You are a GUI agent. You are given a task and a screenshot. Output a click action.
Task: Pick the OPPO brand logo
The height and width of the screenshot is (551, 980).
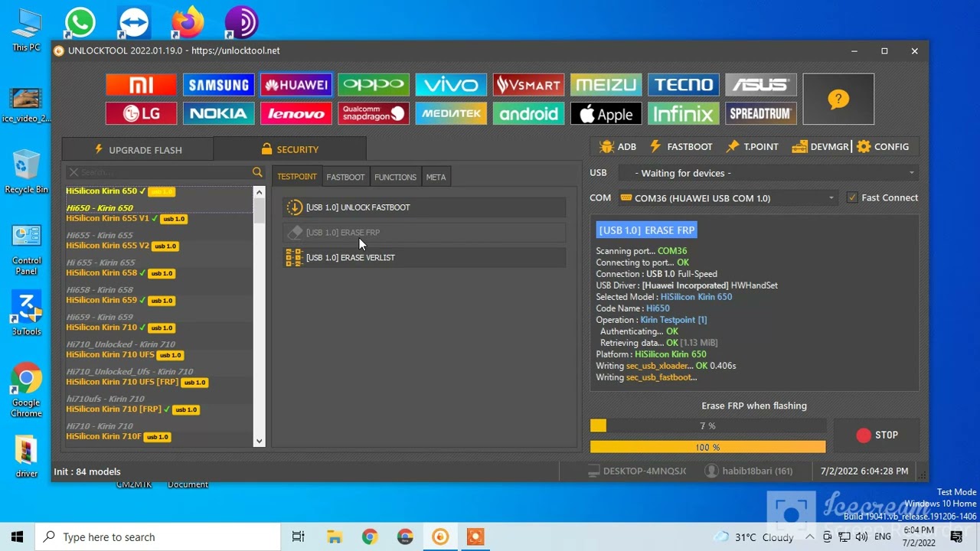coord(374,85)
